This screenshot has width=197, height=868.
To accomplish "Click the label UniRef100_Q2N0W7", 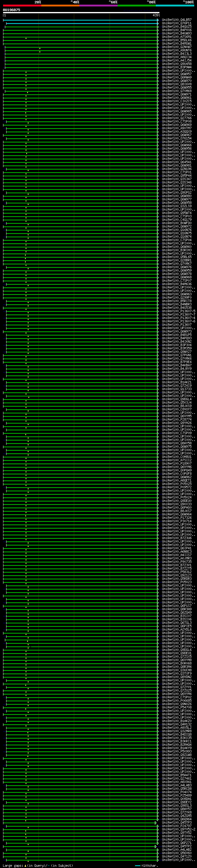I will (177, 47).
